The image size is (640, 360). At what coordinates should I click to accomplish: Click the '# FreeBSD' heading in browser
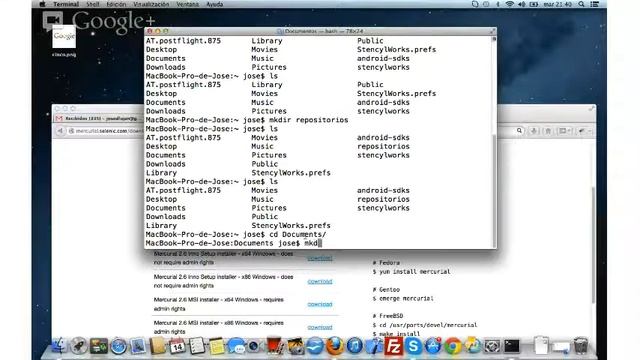[388, 316]
